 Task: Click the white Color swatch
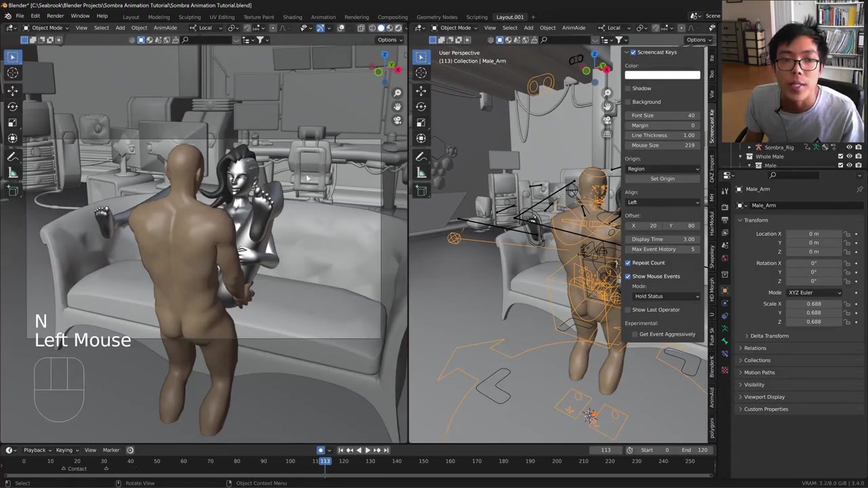[663, 75]
